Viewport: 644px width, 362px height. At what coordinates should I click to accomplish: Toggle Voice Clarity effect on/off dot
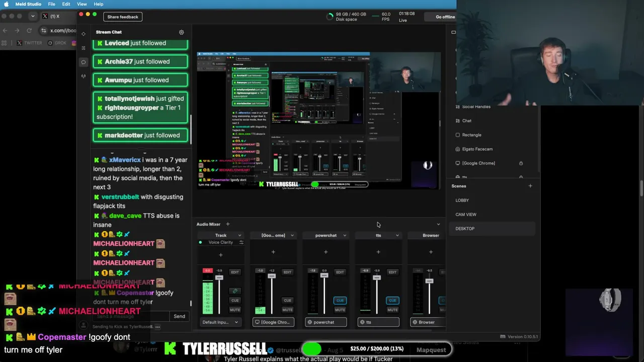click(x=200, y=242)
